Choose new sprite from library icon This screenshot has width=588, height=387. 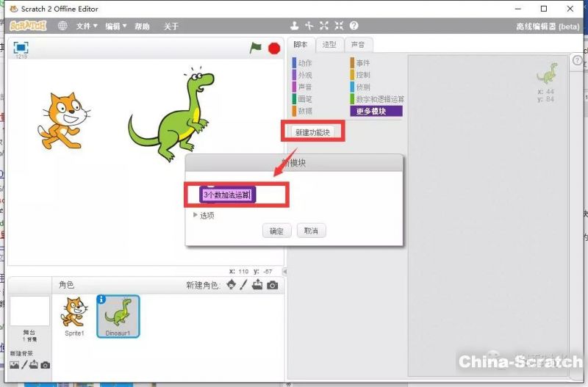232,285
